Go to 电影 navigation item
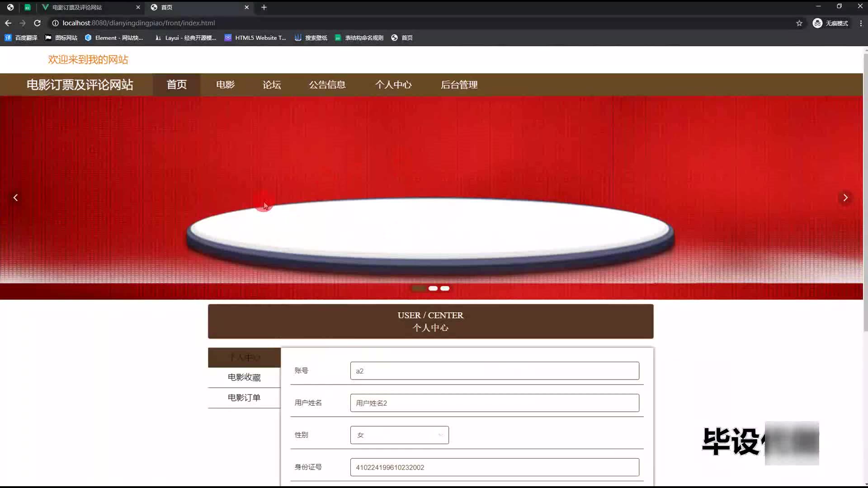Viewport: 868px width, 488px height. (225, 84)
